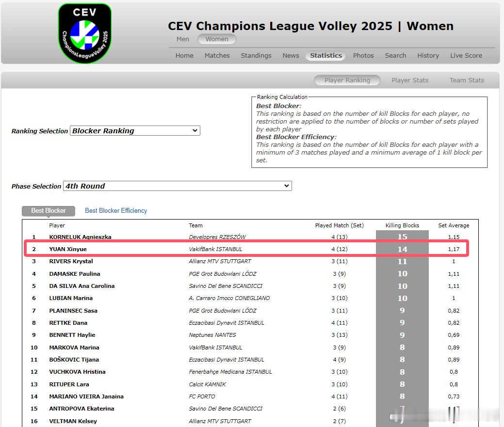504x427 pixels.
Task: Select the Player Stats tab
Action: click(x=410, y=80)
